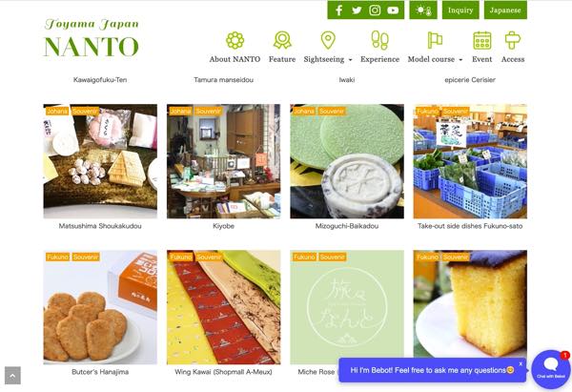The image size is (572, 392).
Task: Click the back-to-top arrow button
Action: click(12, 375)
